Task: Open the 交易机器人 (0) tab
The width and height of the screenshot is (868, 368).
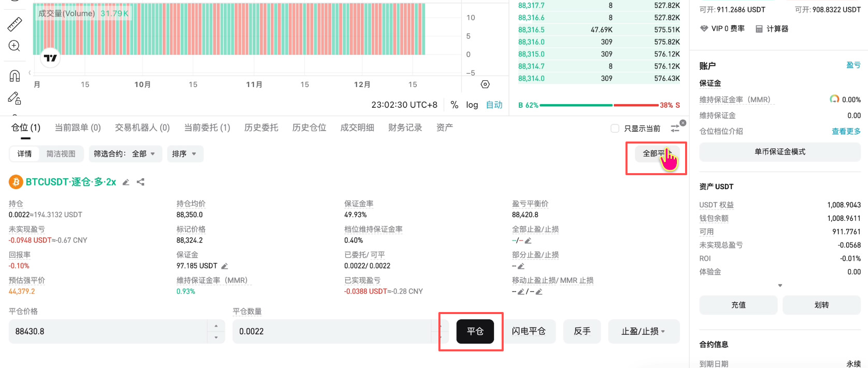Action: click(143, 128)
